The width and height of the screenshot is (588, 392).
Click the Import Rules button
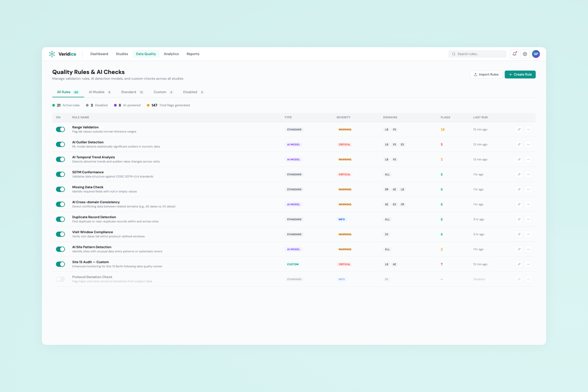click(486, 74)
